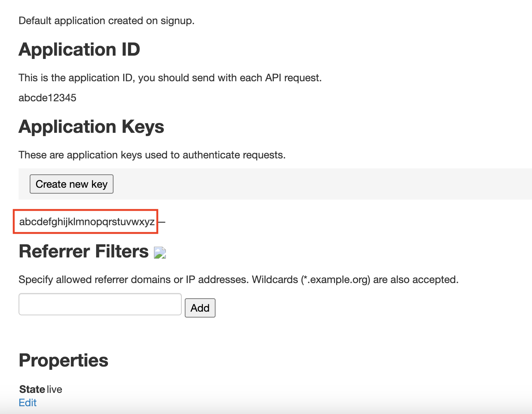Click the 'Default application created on signup' text
532x414 pixels.
point(106,21)
